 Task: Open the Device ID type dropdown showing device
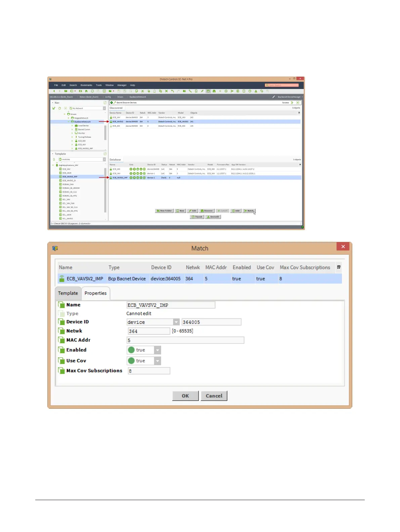[x=176, y=322]
